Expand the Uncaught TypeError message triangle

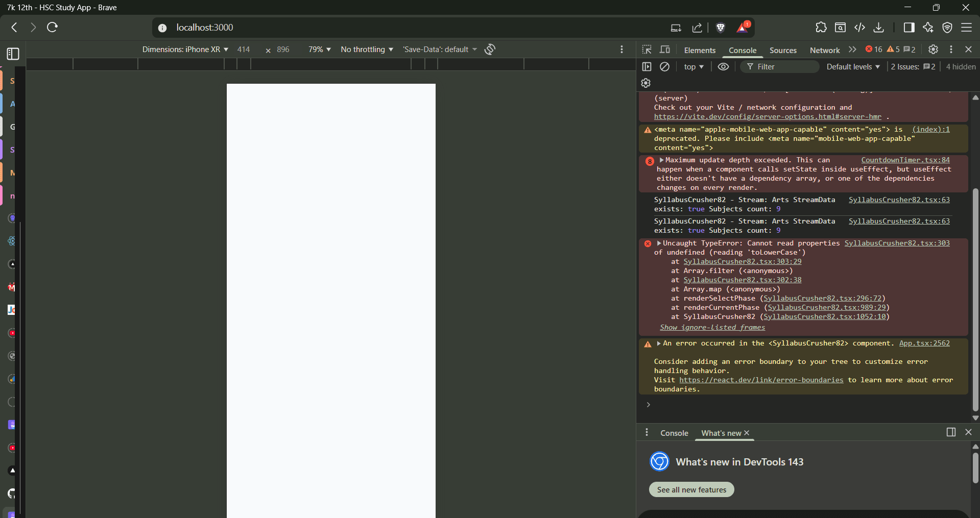click(659, 243)
